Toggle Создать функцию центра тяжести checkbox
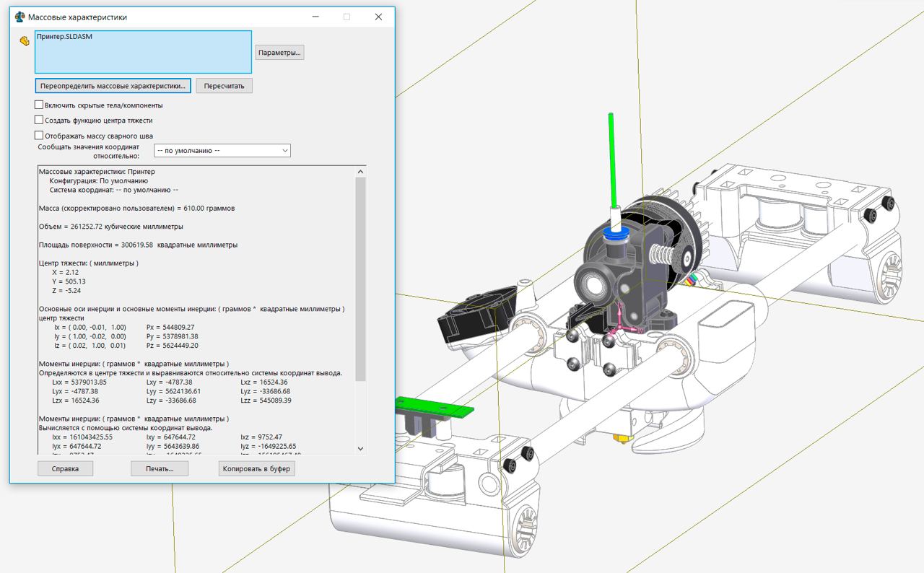924x573 pixels. (39, 121)
